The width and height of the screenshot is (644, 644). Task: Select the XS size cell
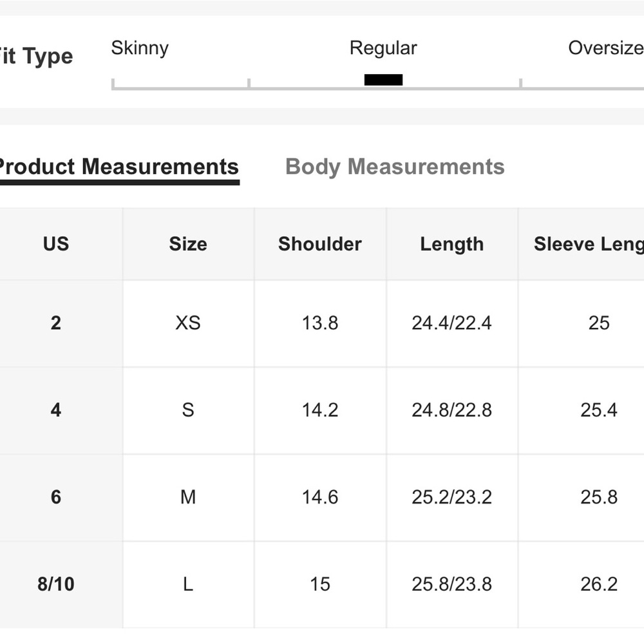(x=188, y=323)
